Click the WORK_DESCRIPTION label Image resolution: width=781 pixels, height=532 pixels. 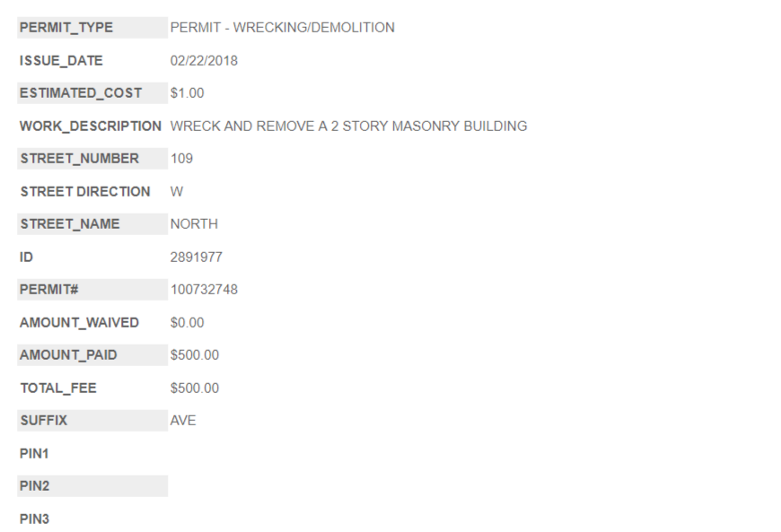pos(91,126)
